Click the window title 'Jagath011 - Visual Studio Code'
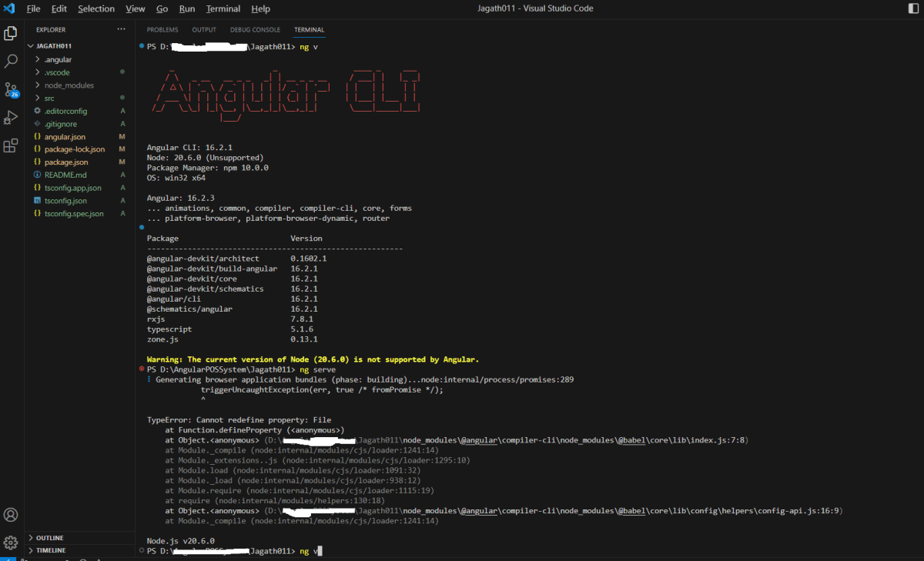The height and width of the screenshot is (561, 924). point(535,8)
